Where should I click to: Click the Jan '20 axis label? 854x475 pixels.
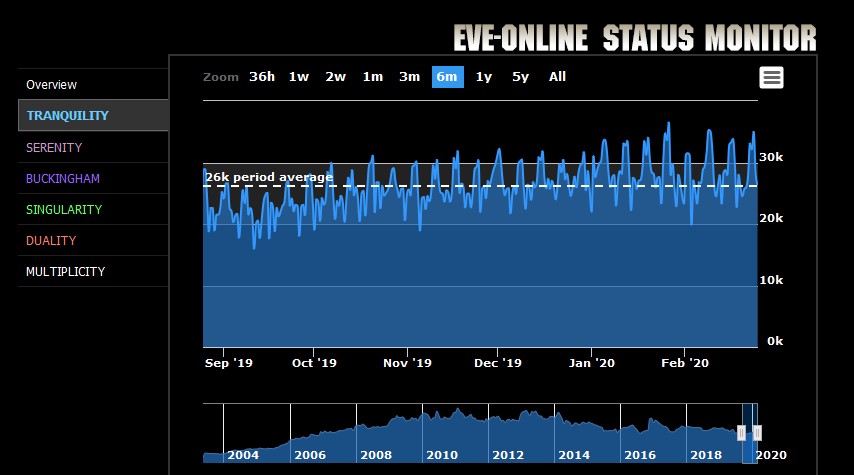point(591,363)
